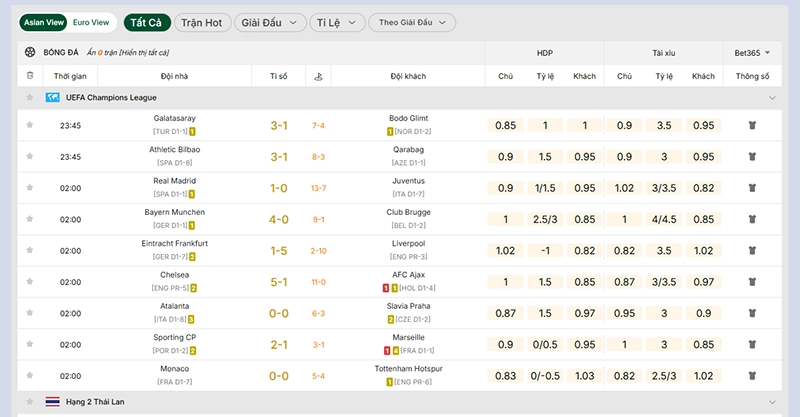Image resolution: width=800 pixels, height=417 pixels.
Task: Select the Tất Cả tab
Action: point(145,22)
